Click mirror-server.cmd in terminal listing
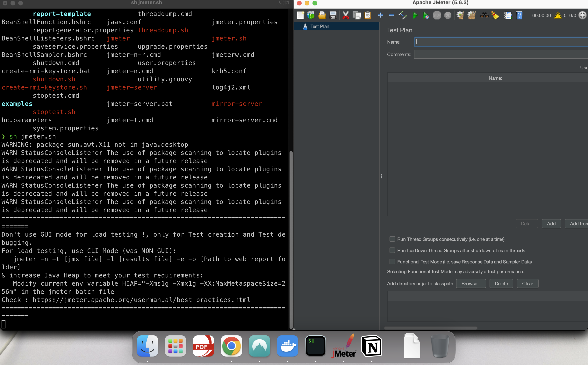 click(x=245, y=120)
